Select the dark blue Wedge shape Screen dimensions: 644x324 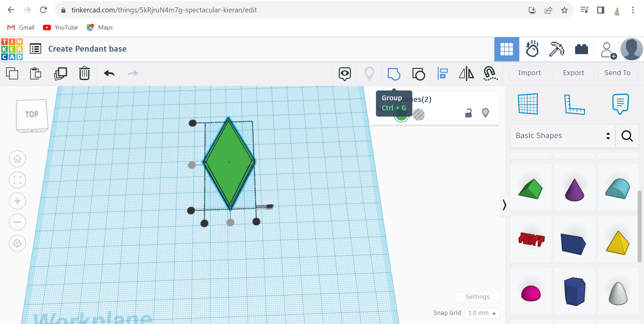tap(575, 239)
